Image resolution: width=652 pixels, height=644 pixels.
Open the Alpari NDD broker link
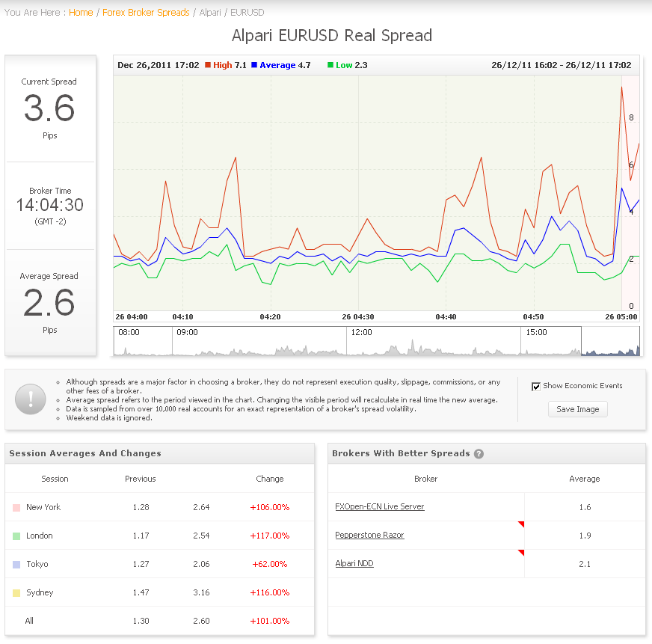(x=354, y=563)
